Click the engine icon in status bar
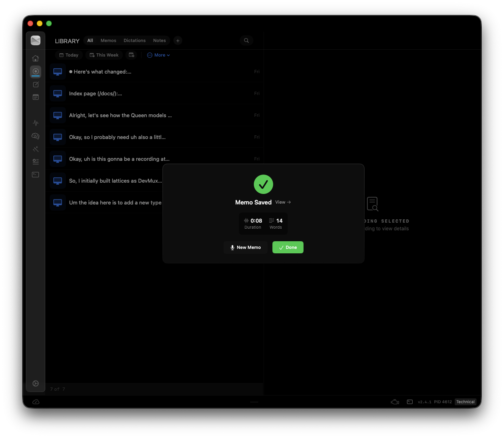Viewport: 504px width, 438px height. point(395,402)
